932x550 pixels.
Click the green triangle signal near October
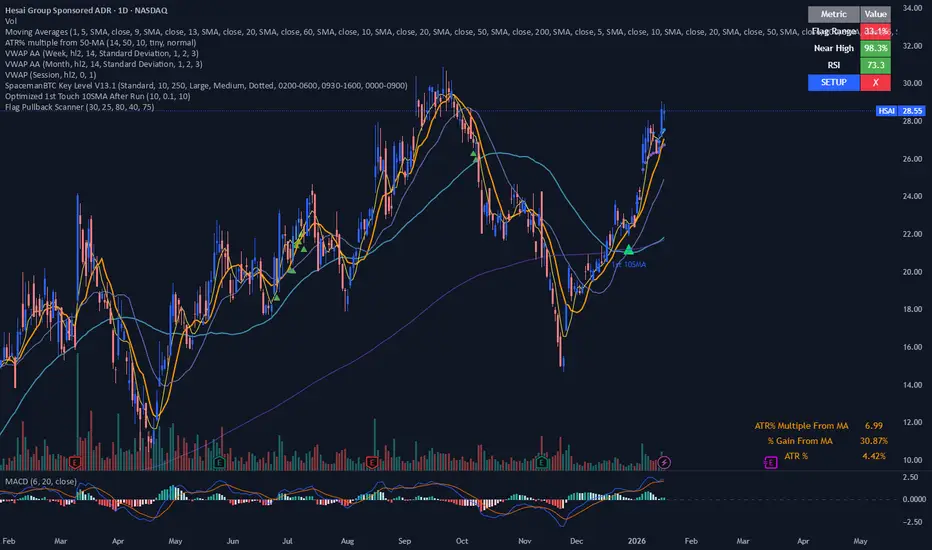pos(474,154)
